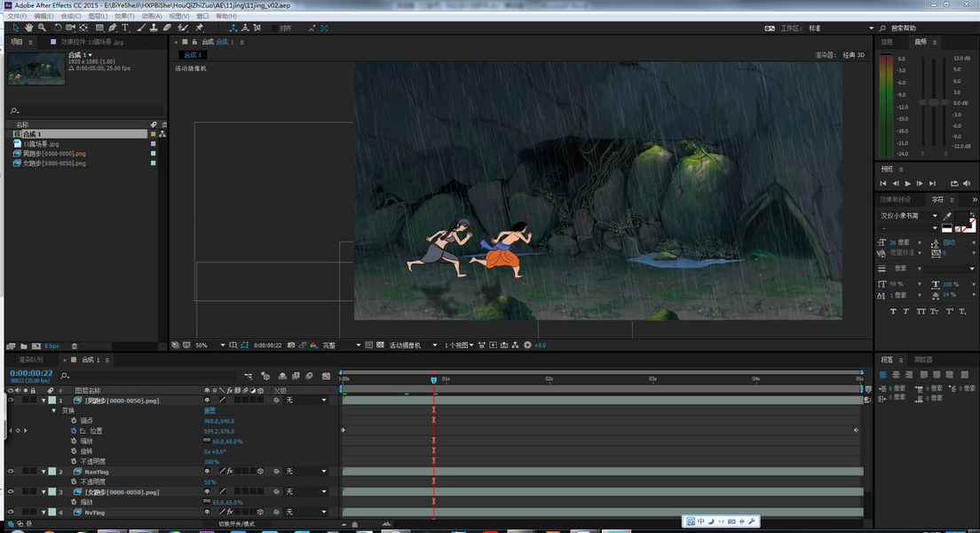This screenshot has width=980, height=533.
Task: Open the 合成(C) menu
Action: [71, 16]
